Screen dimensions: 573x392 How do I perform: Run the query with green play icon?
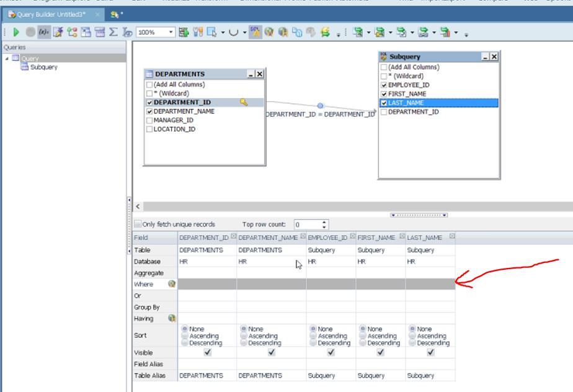point(16,32)
